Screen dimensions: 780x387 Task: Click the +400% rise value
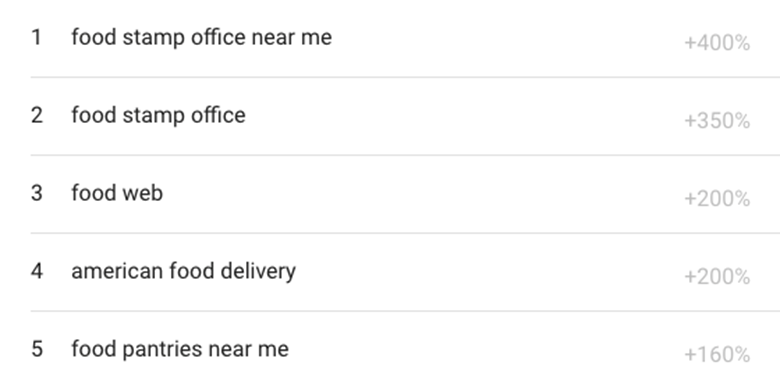coord(717,43)
